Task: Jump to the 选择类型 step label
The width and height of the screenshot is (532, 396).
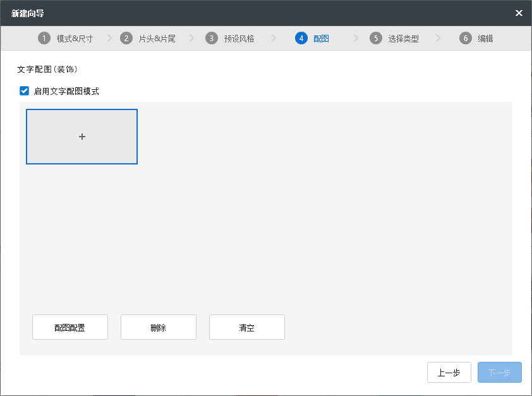Action: pyautogui.click(x=403, y=39)
